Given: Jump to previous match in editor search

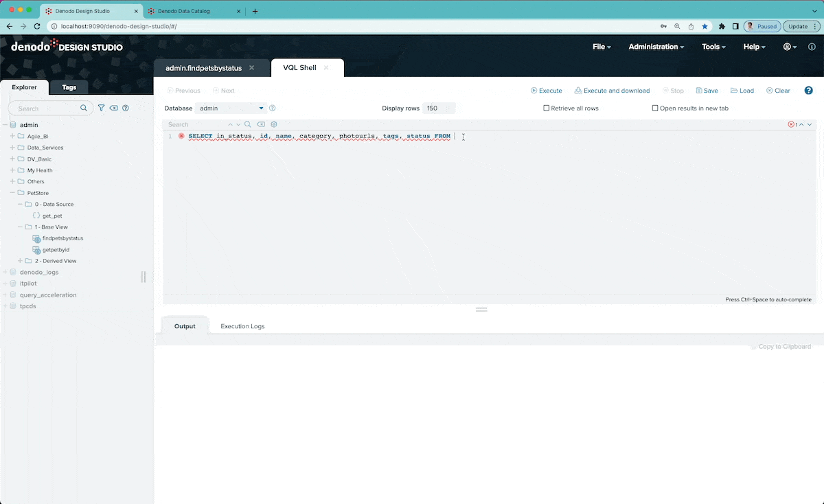Looking at the screenshot, I should point(230,125).
